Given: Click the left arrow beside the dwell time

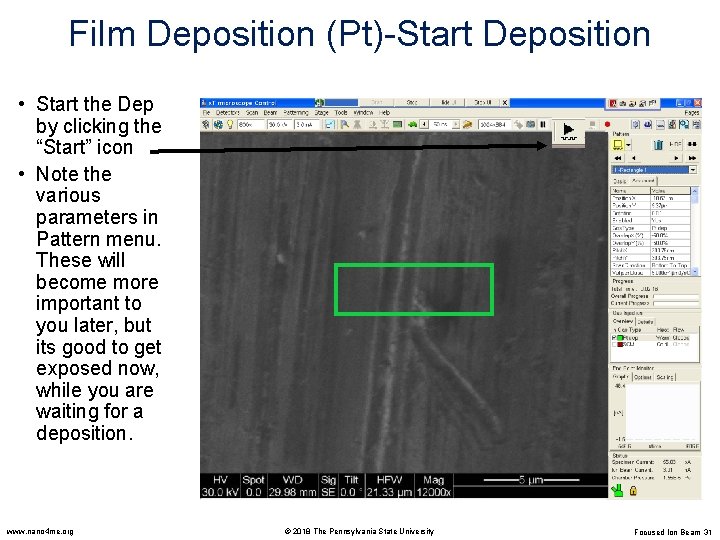Looking at the screenshot, I should click(x=425, y=124).
